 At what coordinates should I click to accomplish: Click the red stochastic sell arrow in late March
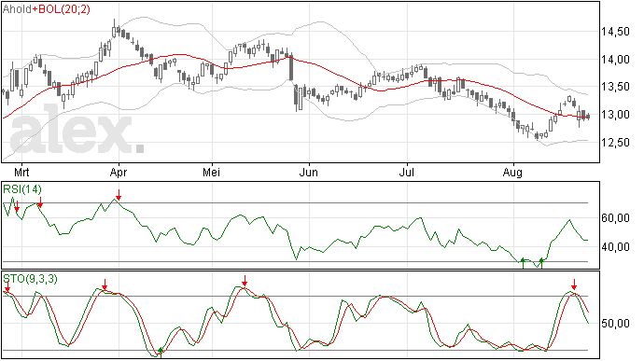(x=105, y=285)
